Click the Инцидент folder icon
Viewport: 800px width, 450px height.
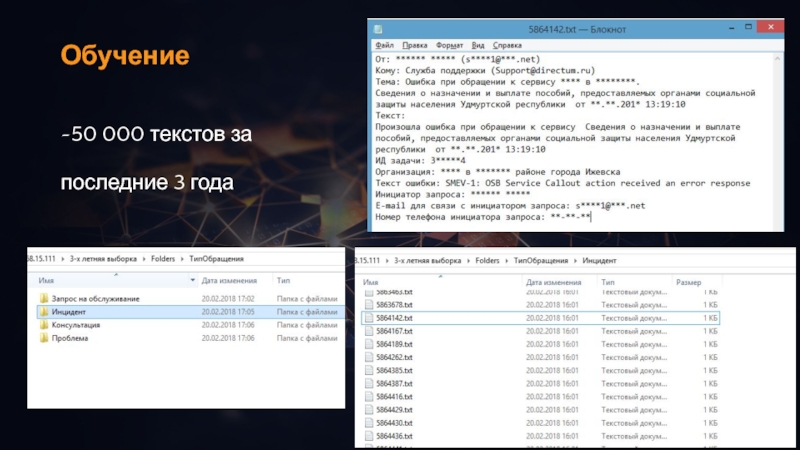[44, 312]
